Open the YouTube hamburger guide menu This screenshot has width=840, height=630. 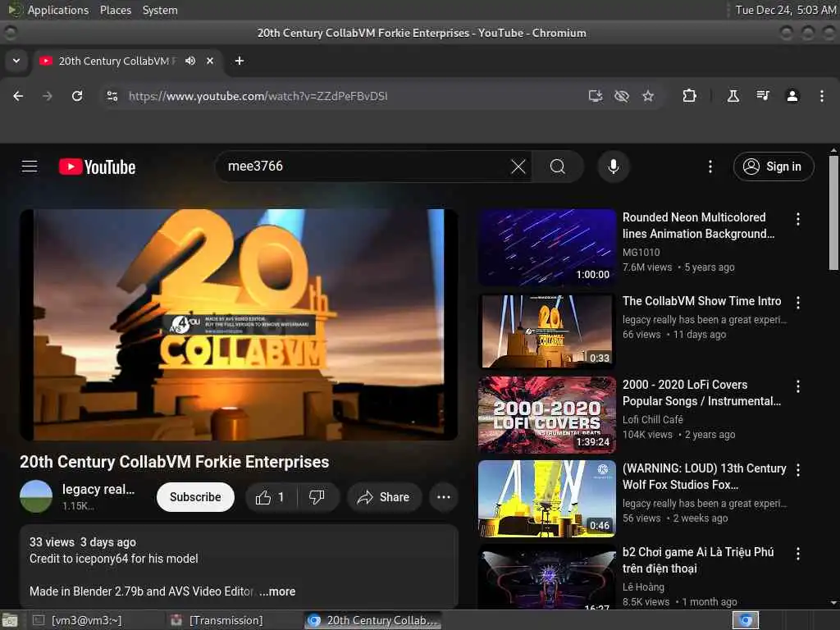(30, 167)
